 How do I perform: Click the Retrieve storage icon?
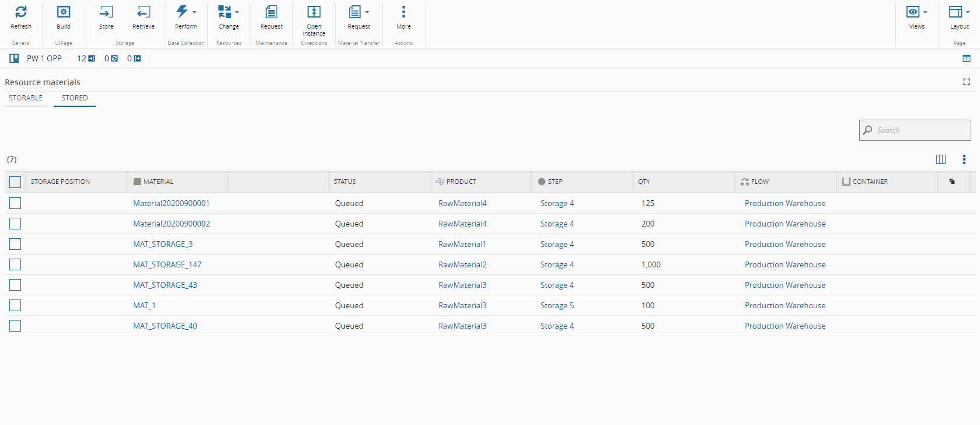[x=144, y=12]
